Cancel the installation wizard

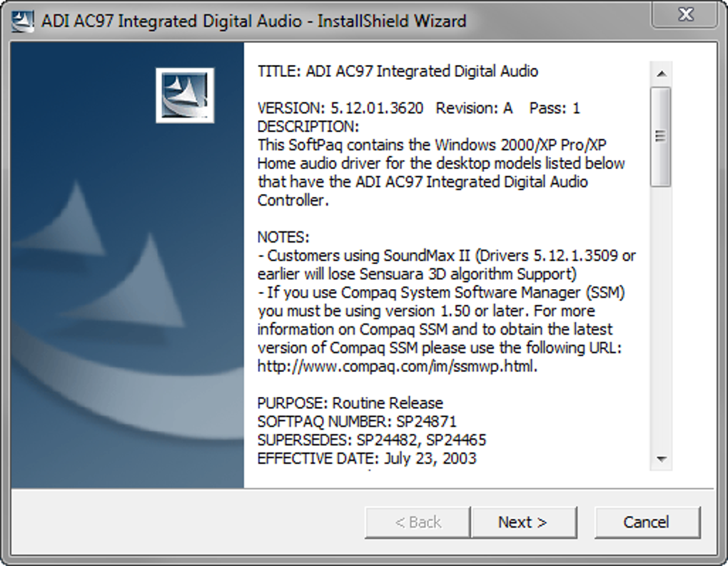tap(647, 522)
